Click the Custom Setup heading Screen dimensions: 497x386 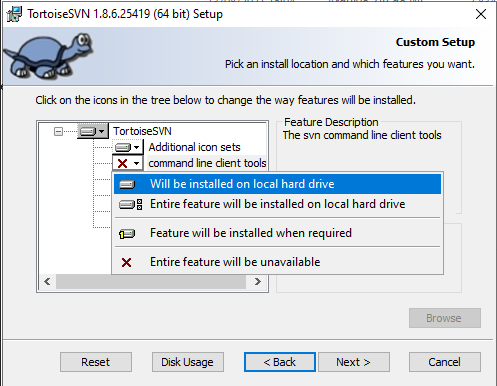(435, 42)
